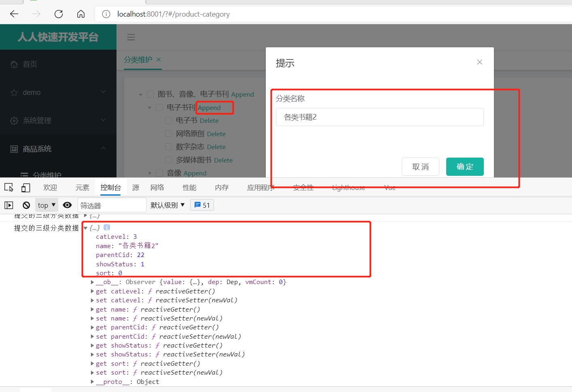Click the 确定 button in the dialog

[x=465, y=166]
